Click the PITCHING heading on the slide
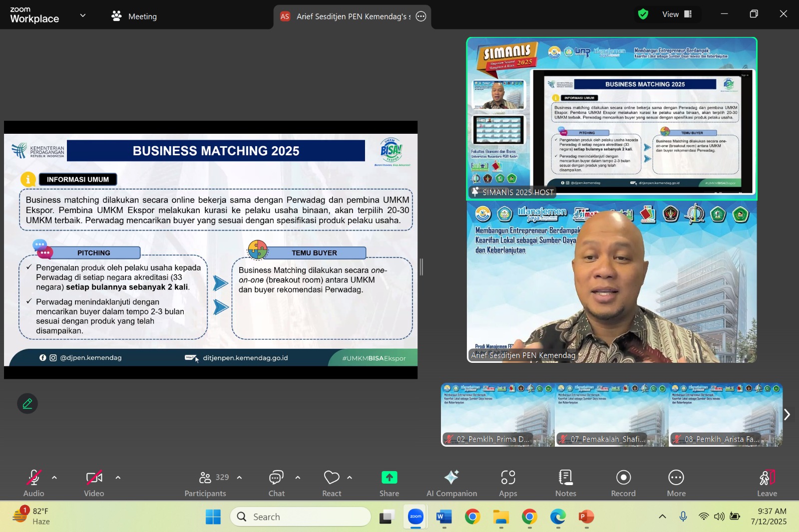Viewport: 799px width, 532px height. (94, 253)
